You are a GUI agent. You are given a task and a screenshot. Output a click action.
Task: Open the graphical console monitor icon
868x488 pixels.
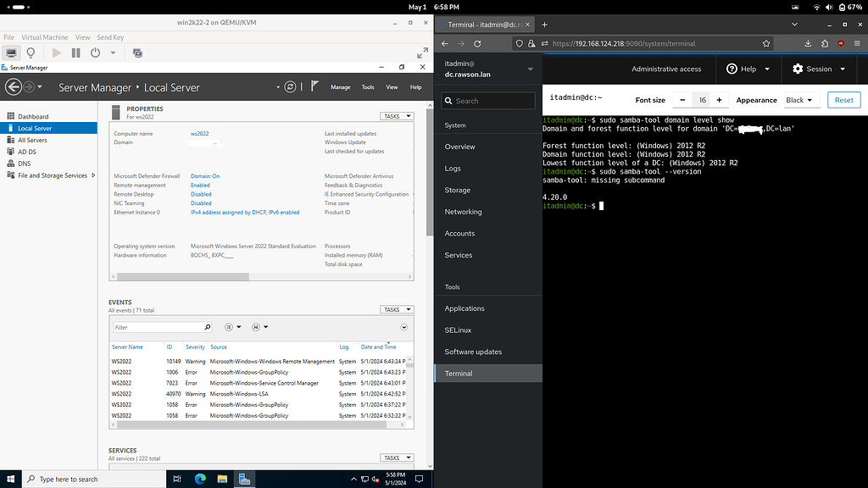pyautogui.click(x=12, y=53)
